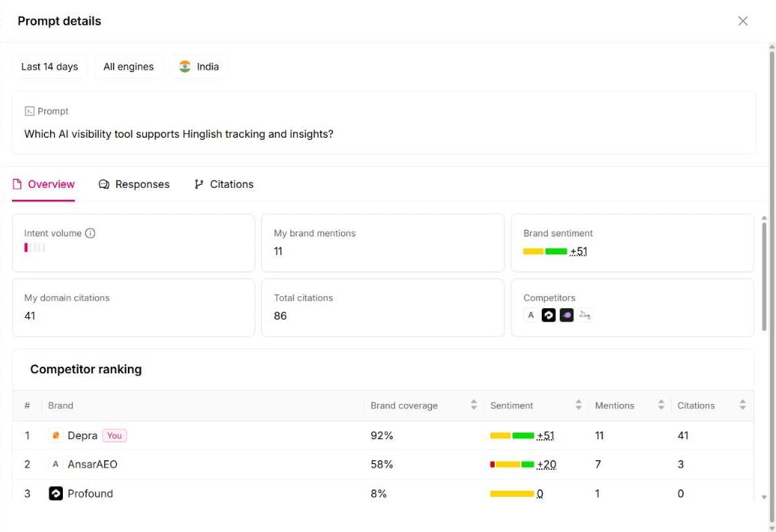Click the fourth faded competitor icon
This screenshot has width=776, height=532.
[584, 315]
